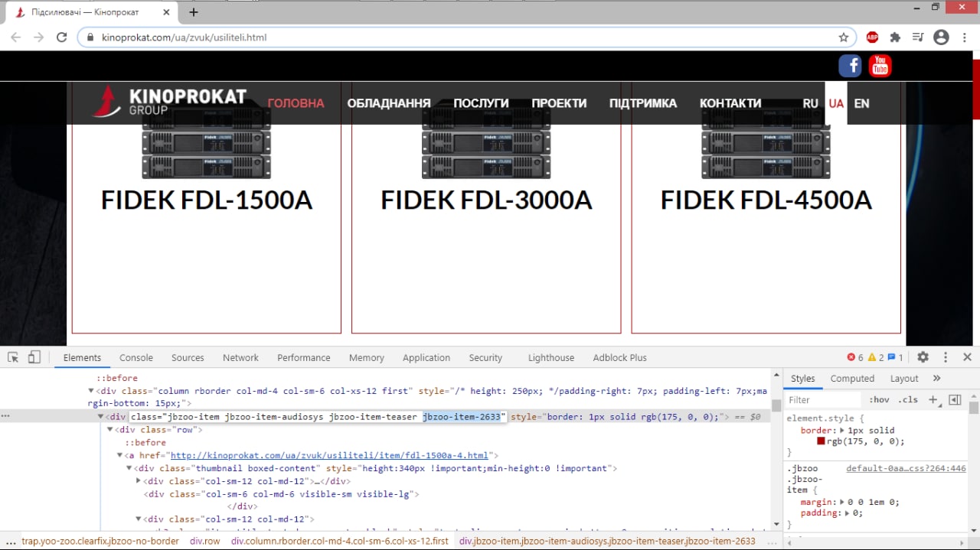
Task: Switch site language to RU
Action: point(811,103)
